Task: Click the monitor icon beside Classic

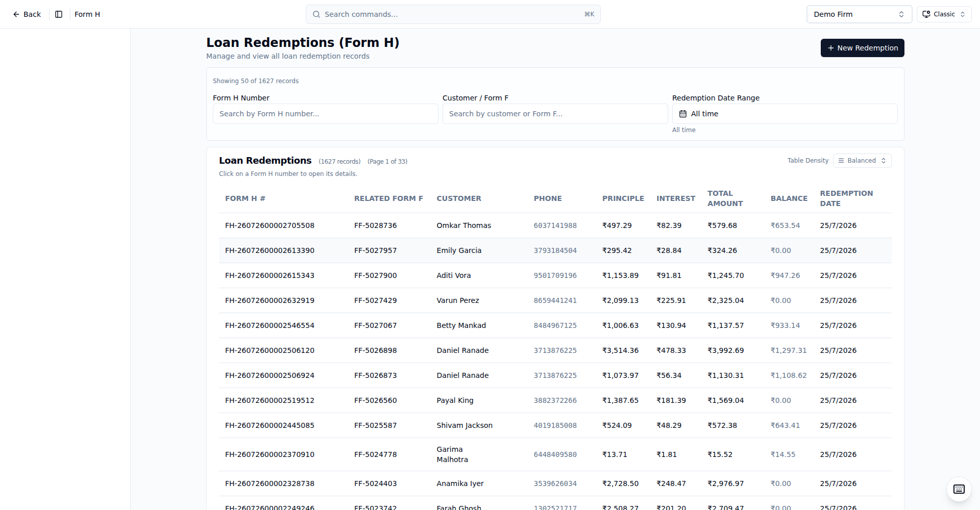Action: [926, 14]
